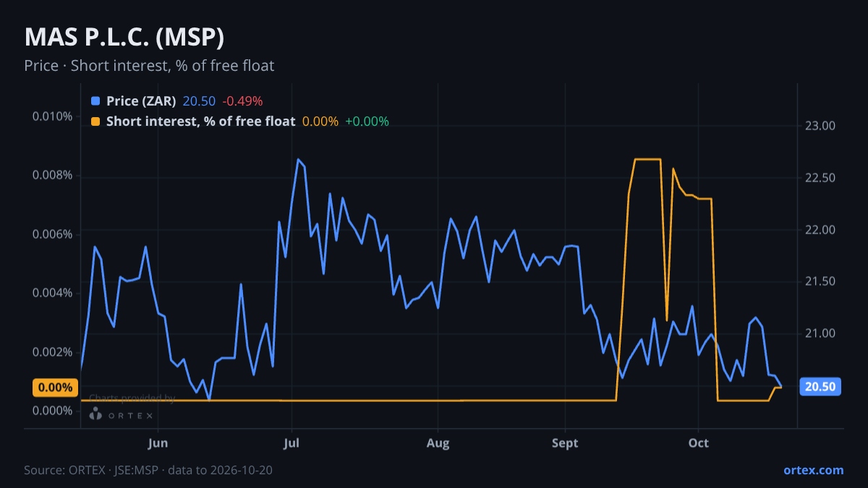Click the orange 0.00% axis badge
The image size is (868, 488).
tap(55, 388)
